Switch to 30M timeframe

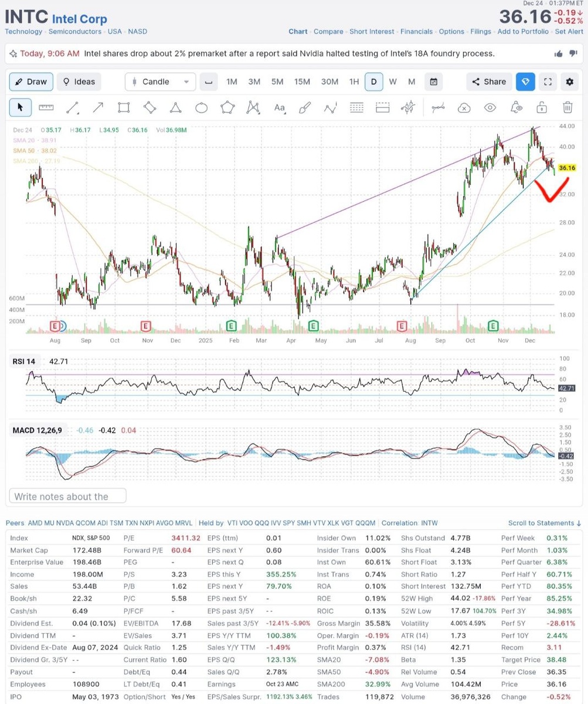tap(330, 82)
